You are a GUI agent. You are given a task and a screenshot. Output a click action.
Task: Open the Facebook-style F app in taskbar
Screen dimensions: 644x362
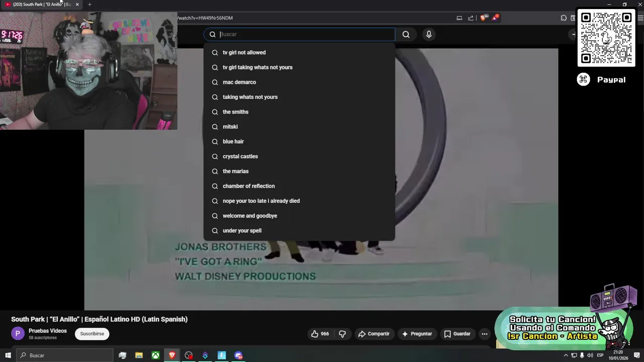[x=222, y=355]
